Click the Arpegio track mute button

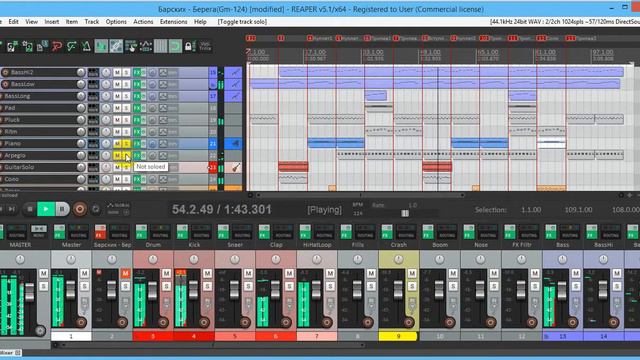(117, 155)
